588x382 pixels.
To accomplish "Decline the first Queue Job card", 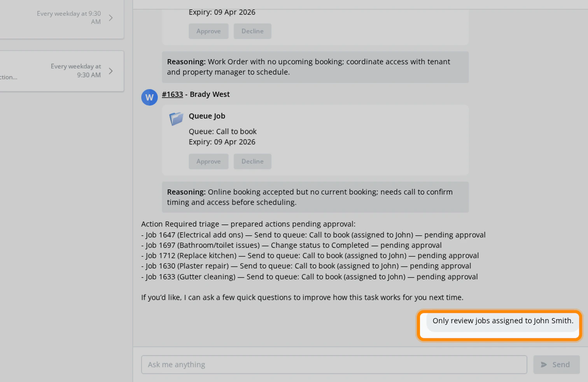I will pos(252,31).
